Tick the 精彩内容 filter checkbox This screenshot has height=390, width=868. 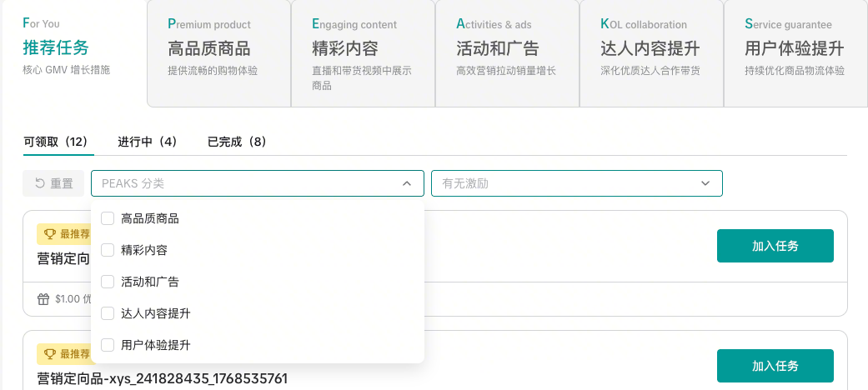click(108, 250)
